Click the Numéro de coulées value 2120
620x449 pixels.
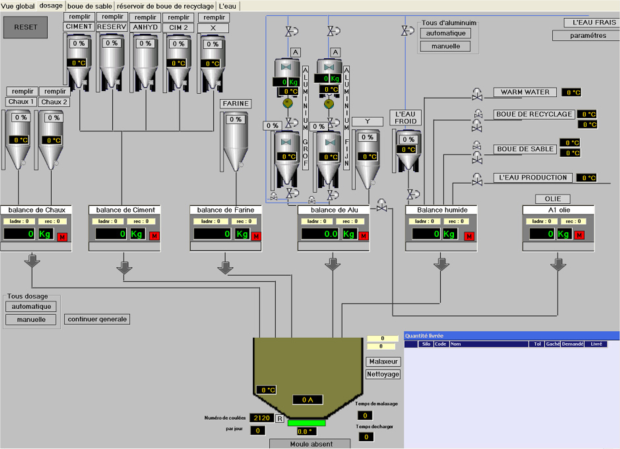[261, 418]
